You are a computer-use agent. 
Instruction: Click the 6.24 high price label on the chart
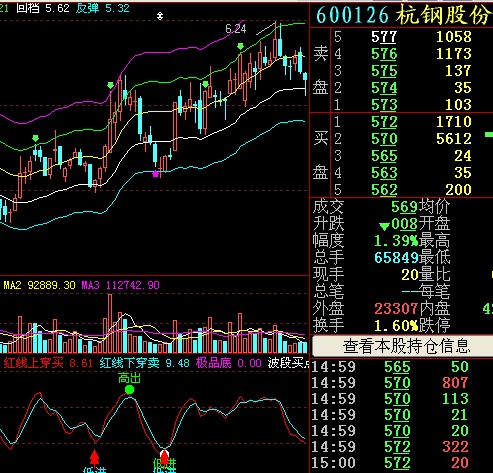(236, 29)
